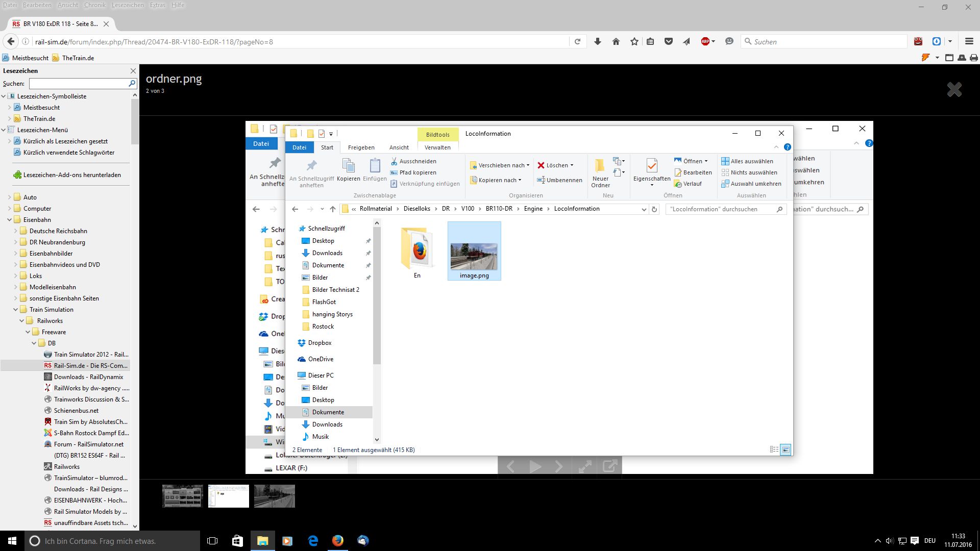980x551 pixels.
Task: Open the TheTrain.de bookmark toolbar link
Action: coord(77,58)
